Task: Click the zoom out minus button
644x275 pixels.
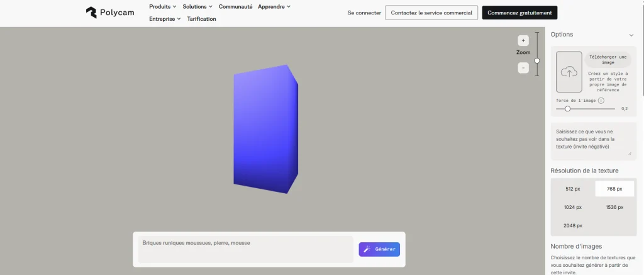Action: (523, 68)
